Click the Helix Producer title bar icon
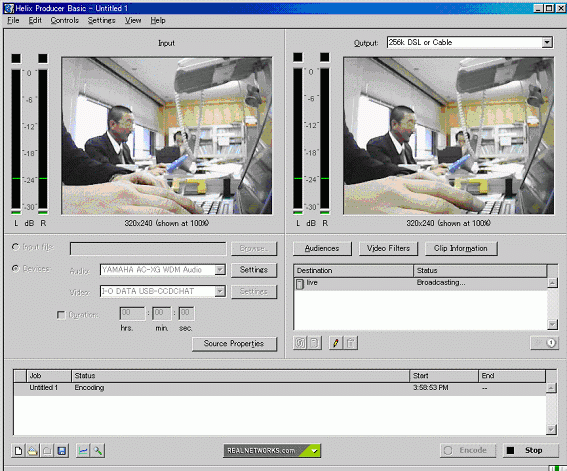This screenshot has width=567, height=471. (x=9, y=8)
